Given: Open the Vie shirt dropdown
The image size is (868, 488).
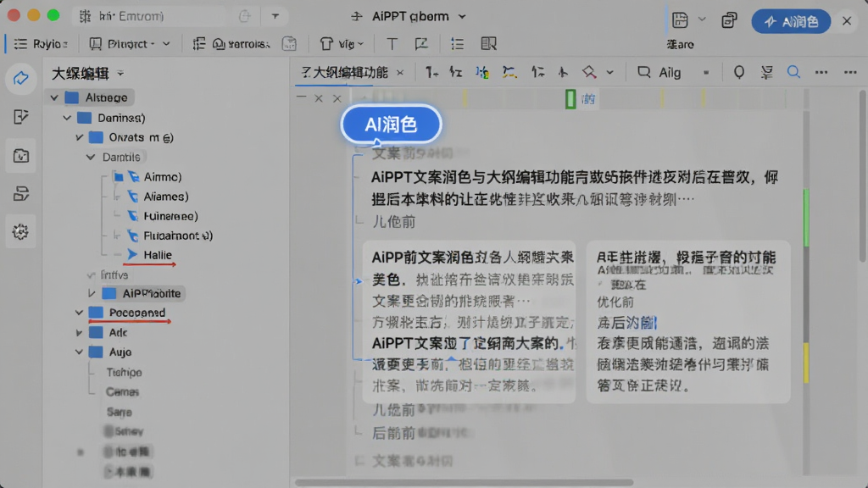Looking at the screenshot, I should (x=342, y=44).
